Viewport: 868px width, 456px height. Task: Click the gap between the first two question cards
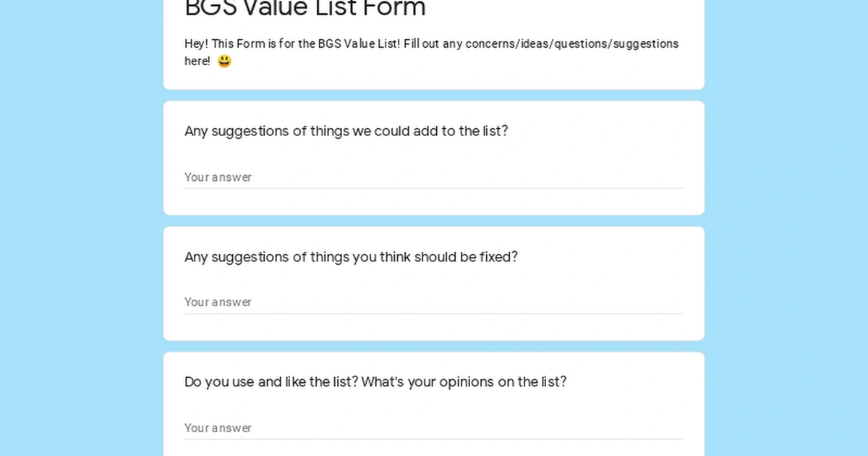[434, 220]
